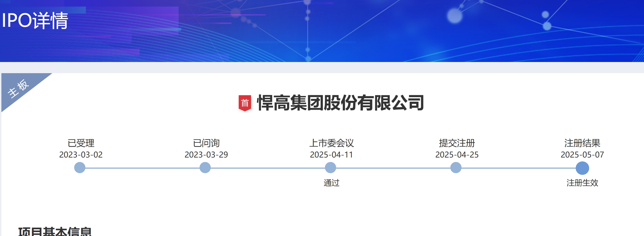Click the 已受理 stage label

[81, 143]
